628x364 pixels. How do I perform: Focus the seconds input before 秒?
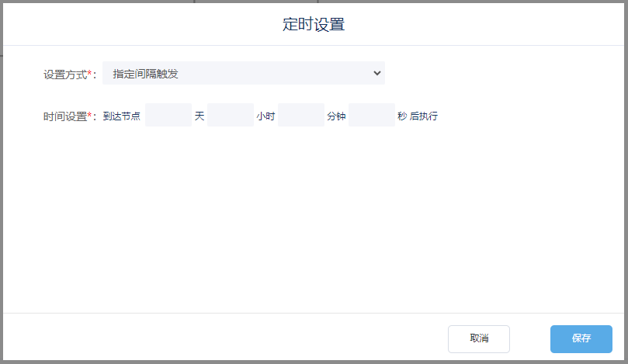point(371,116)
